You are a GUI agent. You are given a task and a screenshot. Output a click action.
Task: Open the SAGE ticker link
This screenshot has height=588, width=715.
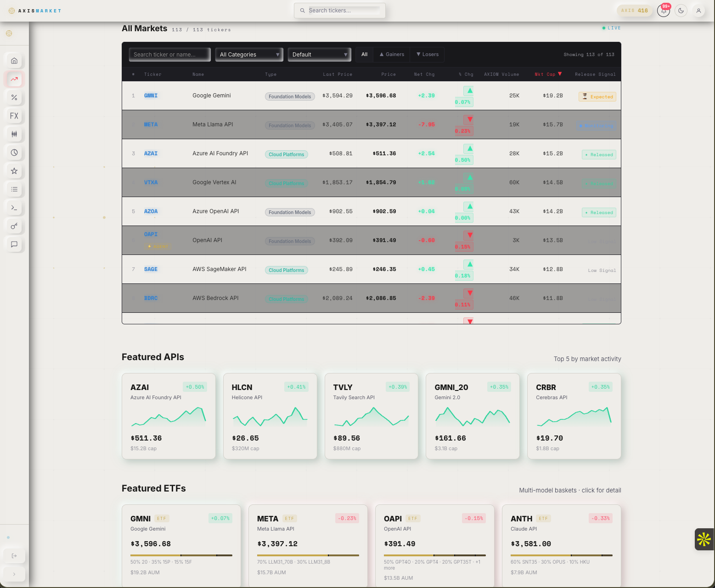151,269
